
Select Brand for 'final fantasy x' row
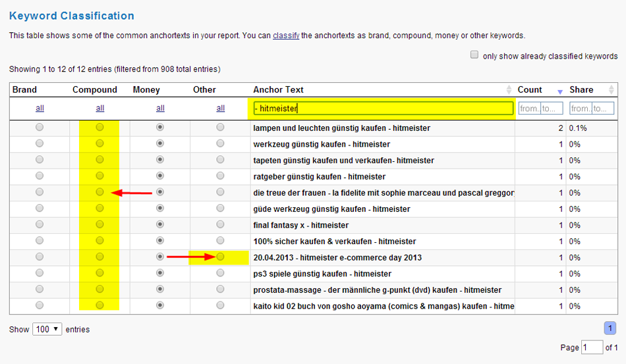40,224
